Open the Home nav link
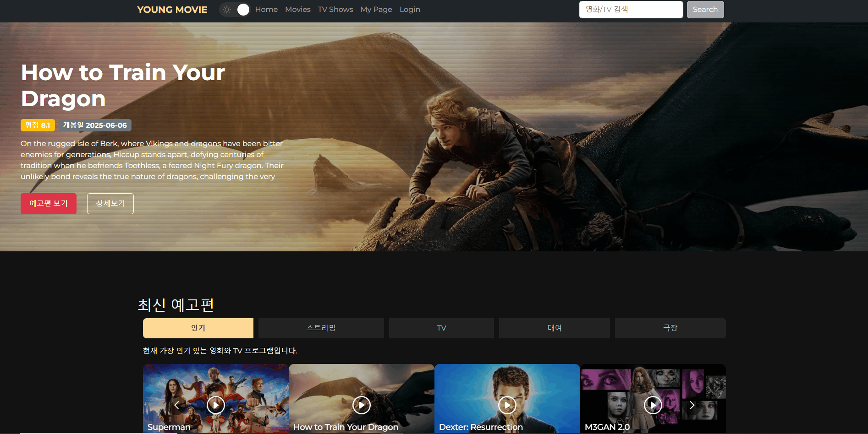Viewport: 868px width, 434px height. pos(266,10)
